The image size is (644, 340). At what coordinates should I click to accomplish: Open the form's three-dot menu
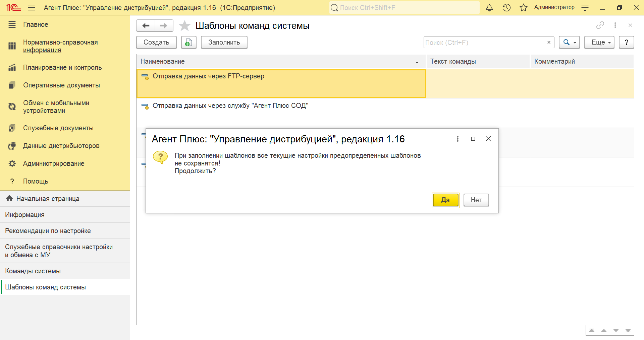tap(615, 25)
